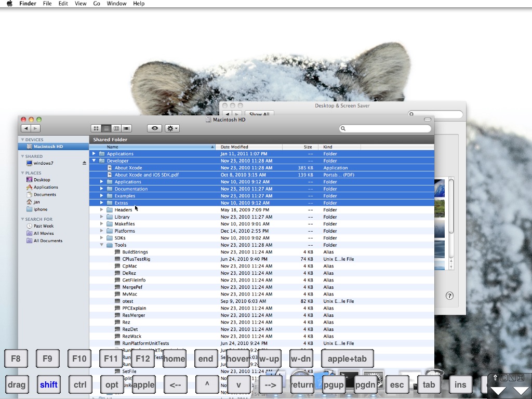Expand the Platforms folder

point(101,231)
